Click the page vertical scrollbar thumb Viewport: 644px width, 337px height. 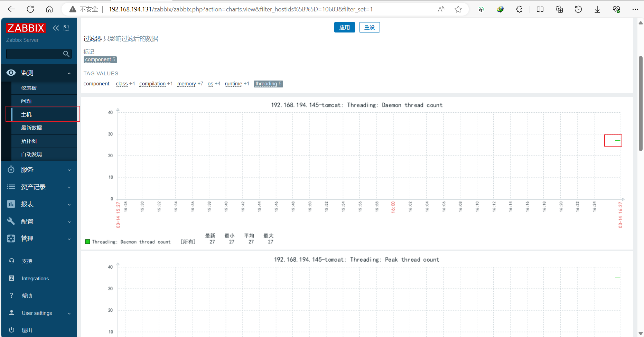[x=641, y=103]
